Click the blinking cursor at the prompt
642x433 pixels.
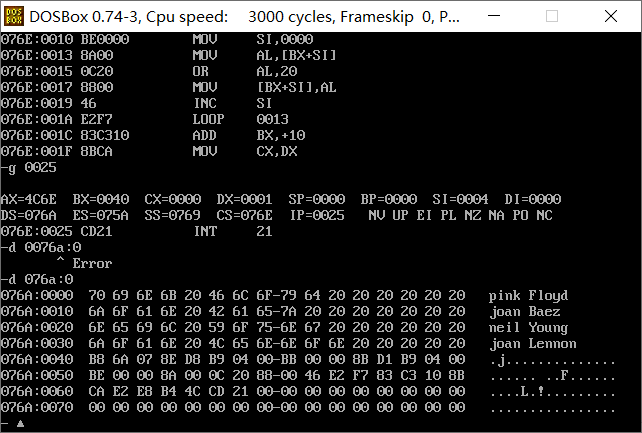20,424
